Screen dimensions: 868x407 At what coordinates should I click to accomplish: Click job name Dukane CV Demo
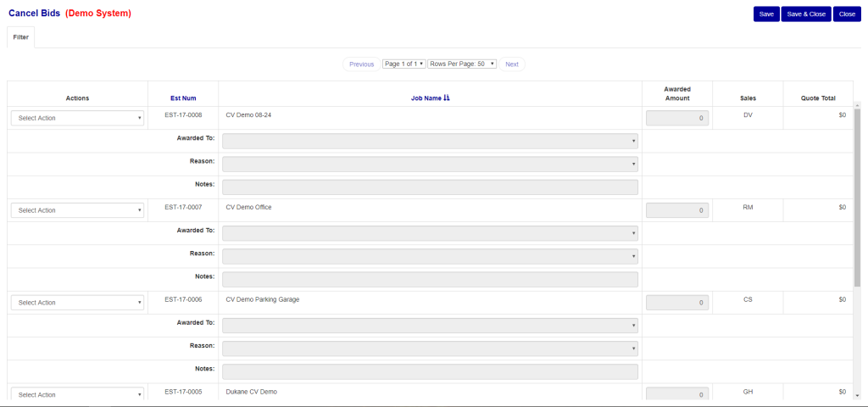pos(251,392)
